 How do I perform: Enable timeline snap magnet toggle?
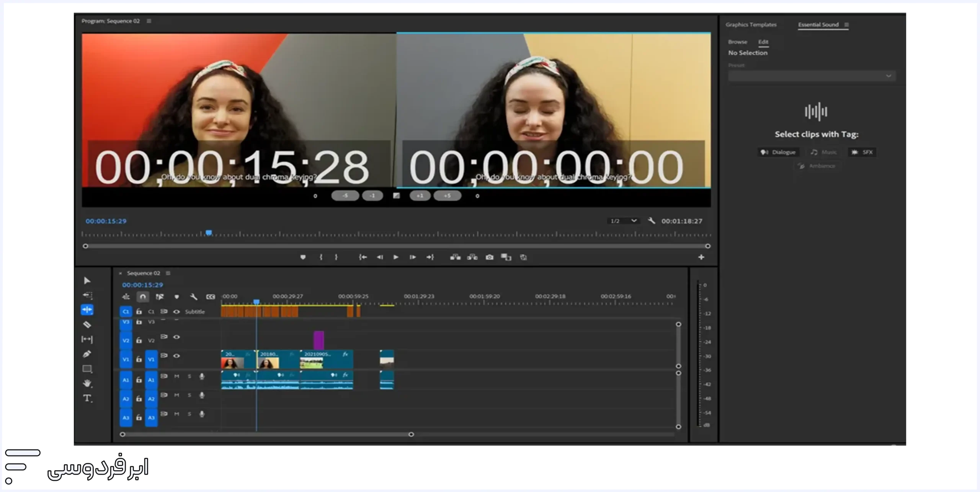tap(143, 297)
